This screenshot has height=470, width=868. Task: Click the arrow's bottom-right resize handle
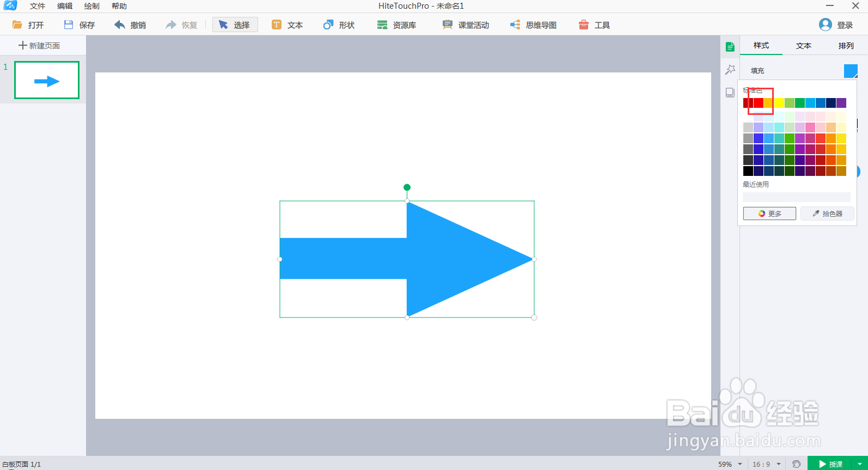[x=534, y=318]
